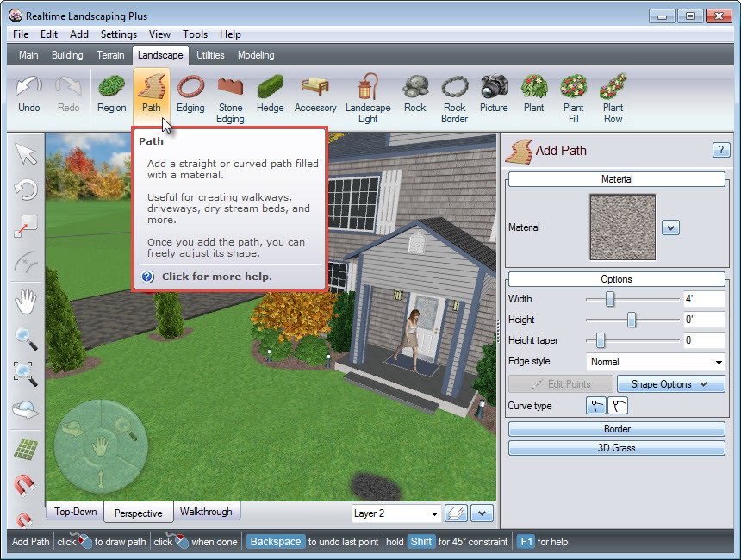Click the Undo toolbar icon
The width and height of the screenshot is (741, 560).
coord(28,94)
